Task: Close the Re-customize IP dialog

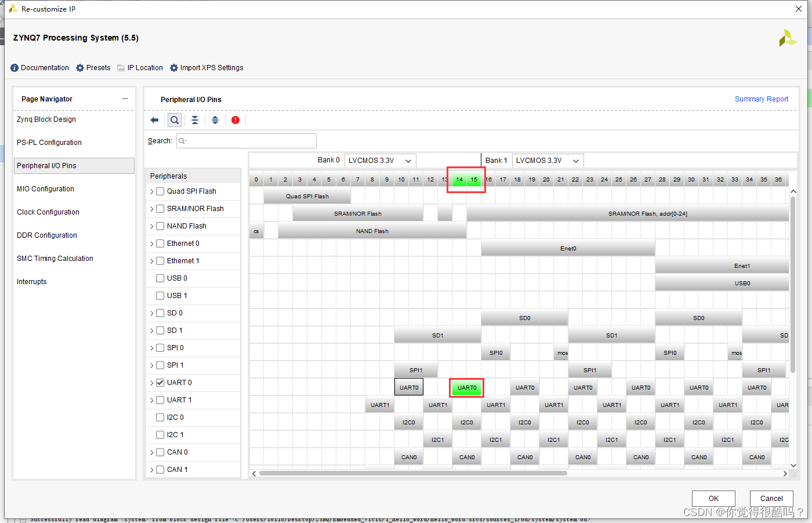Action: [799, 9]
